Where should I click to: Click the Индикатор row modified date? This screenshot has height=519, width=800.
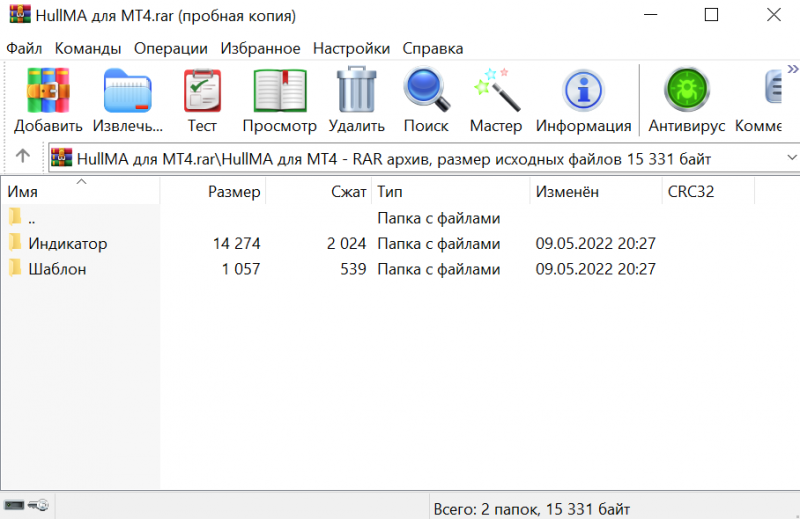[x=595, y=243]
